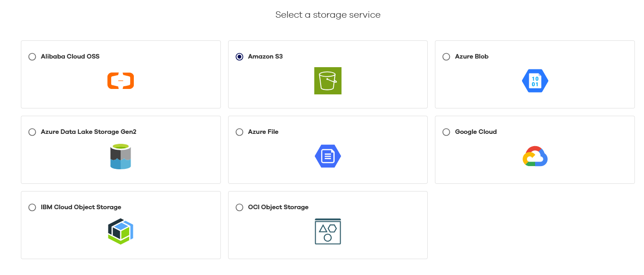Click the Azure File document hexagon icon
This screenshot has width=644, height=275.
point(327,156)
